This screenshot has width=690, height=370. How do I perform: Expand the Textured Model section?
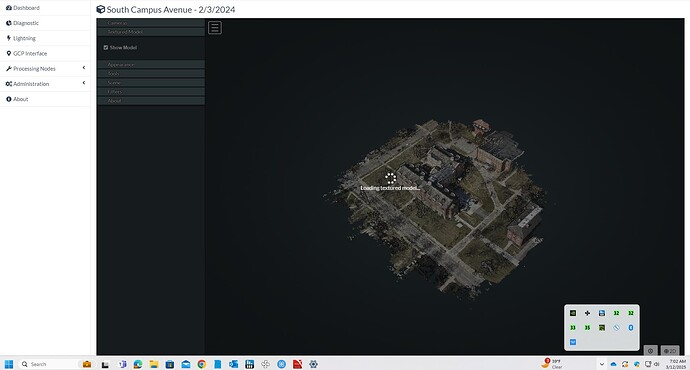[150, 32]
